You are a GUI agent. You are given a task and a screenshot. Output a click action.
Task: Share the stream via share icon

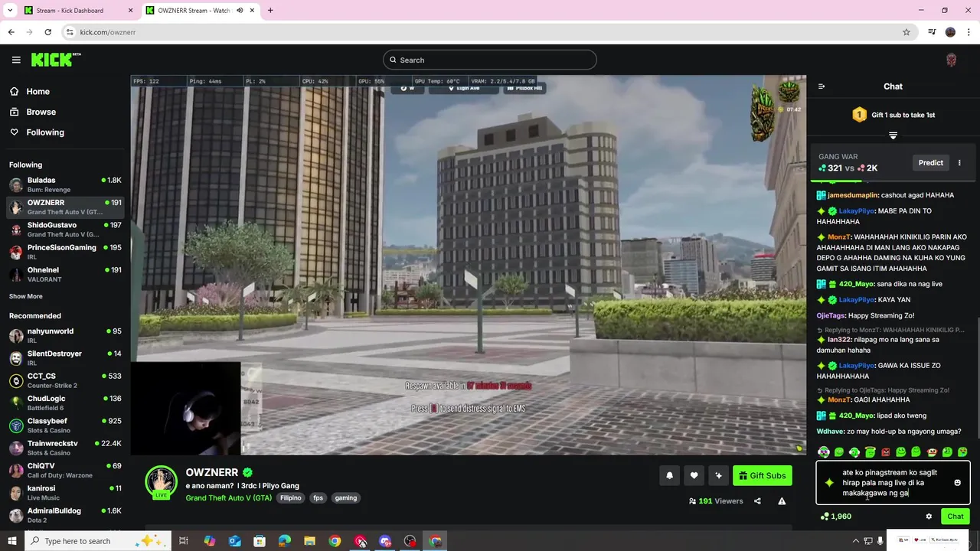[757, 501]
